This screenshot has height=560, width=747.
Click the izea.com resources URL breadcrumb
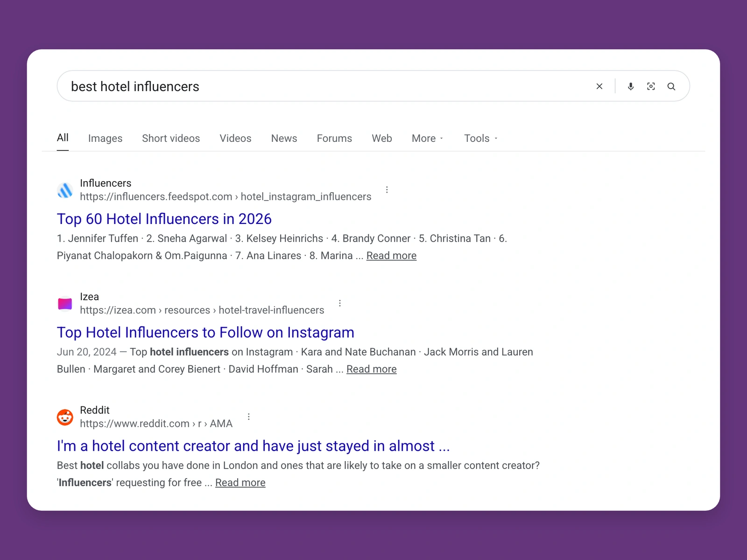click(x=202, y=310)
